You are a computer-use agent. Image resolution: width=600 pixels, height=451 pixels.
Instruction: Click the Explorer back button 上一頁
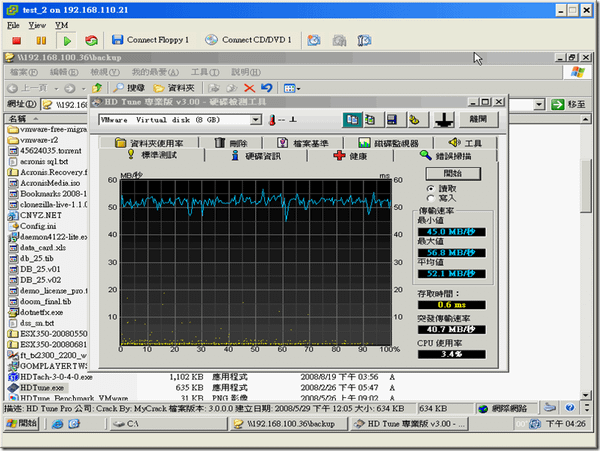(x=28, y=88)
